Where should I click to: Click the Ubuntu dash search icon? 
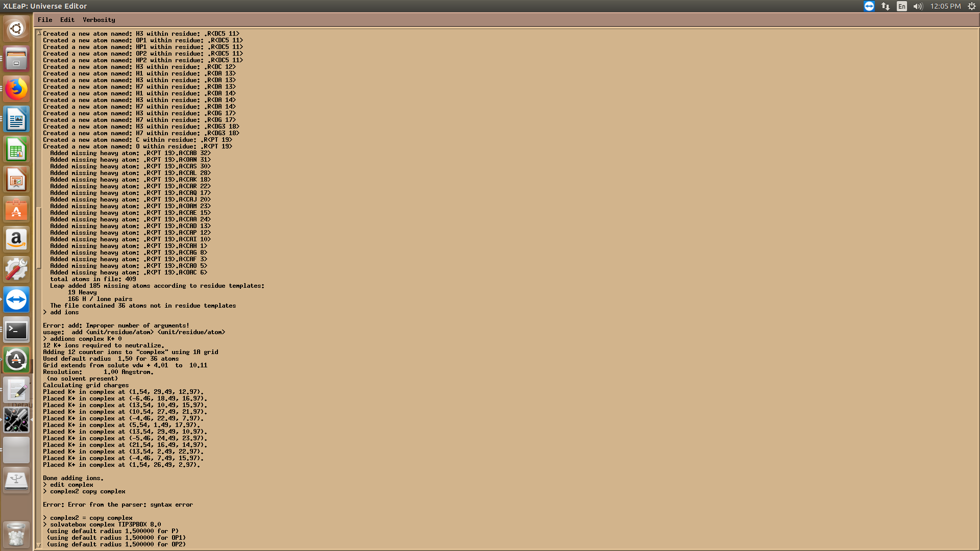click(x=16, y=29)
